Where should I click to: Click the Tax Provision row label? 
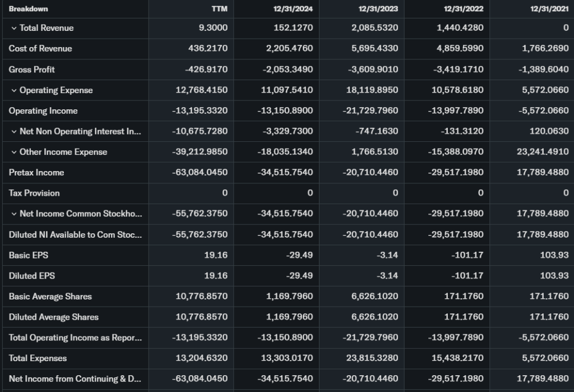[x=34, y=193]
